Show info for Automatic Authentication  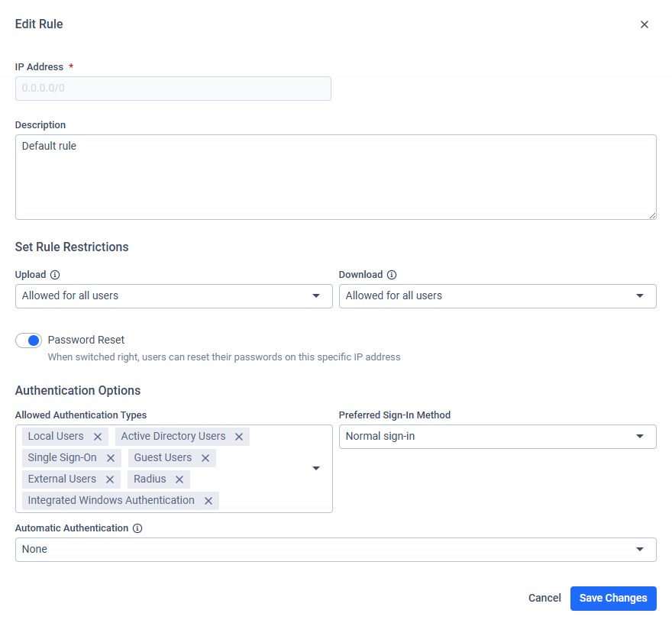pyautogui.click(x=137, y=528)
